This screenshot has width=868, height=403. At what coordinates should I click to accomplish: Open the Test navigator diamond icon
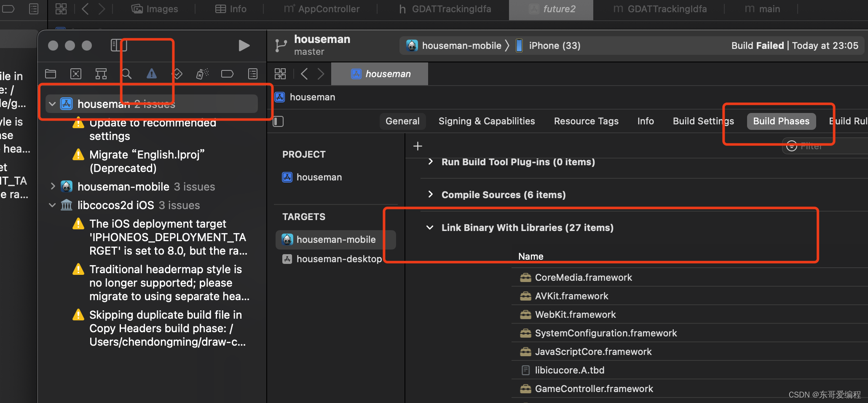click(x=177, y=74)
